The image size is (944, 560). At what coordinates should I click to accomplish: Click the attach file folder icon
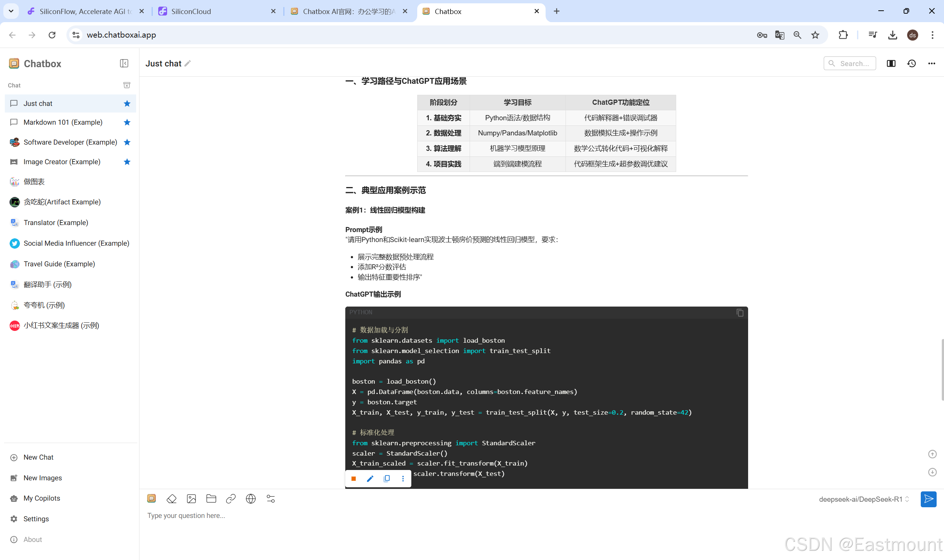[211, 499]
